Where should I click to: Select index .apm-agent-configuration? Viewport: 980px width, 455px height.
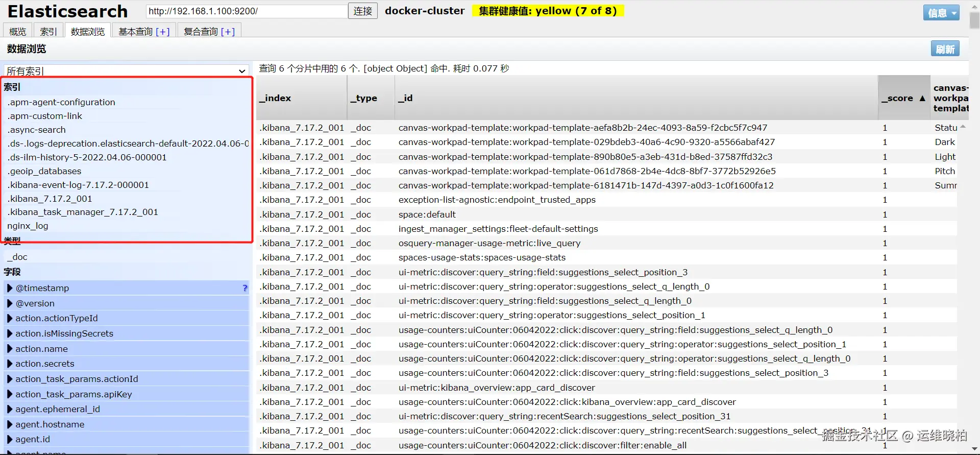pos(61,102)
